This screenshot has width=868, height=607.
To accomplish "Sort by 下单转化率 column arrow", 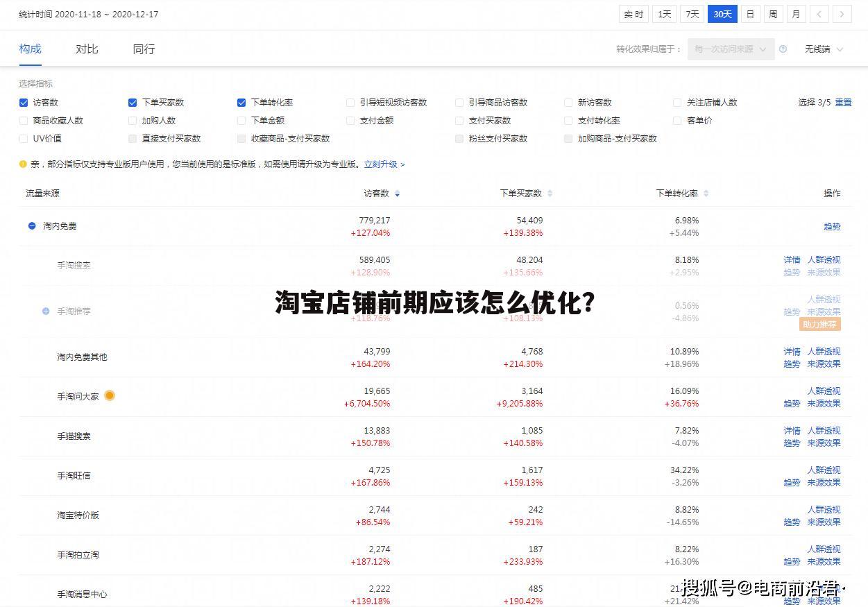I will tap(706, 194).
